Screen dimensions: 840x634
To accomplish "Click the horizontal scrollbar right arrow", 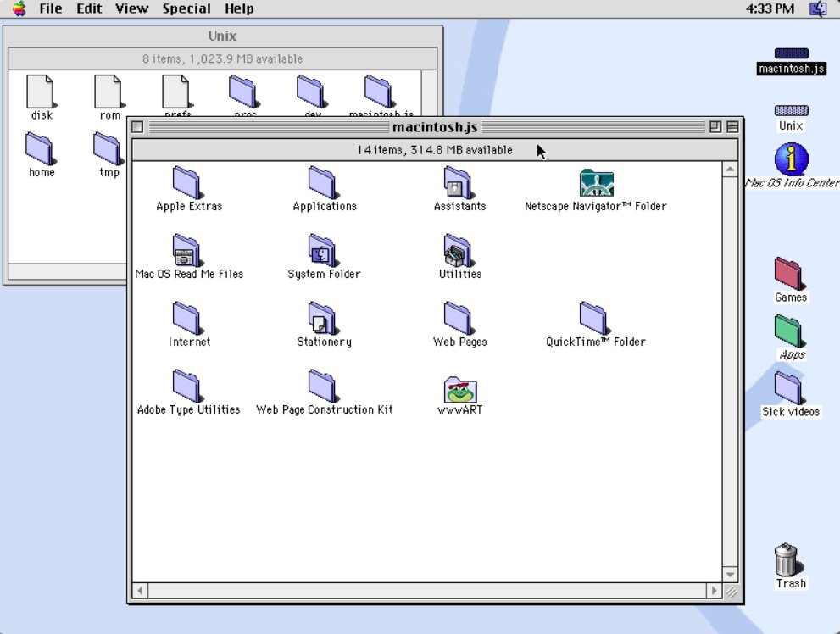I will [714, 591].
